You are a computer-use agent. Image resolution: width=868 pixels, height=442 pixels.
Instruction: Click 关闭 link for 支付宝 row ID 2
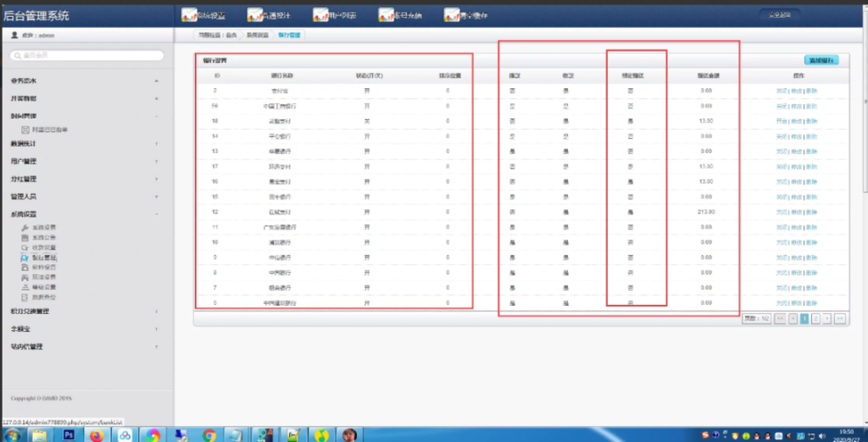pyautogui.click(x=781, y=91)
